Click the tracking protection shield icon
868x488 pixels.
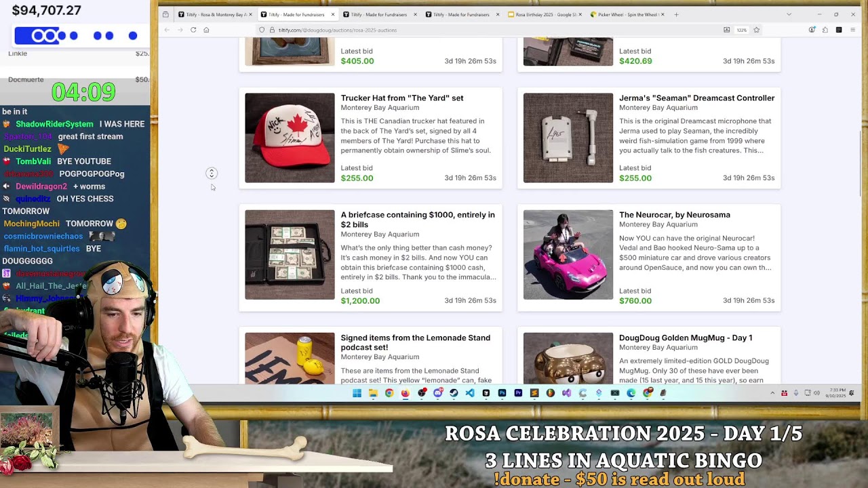tap(262, 30)
